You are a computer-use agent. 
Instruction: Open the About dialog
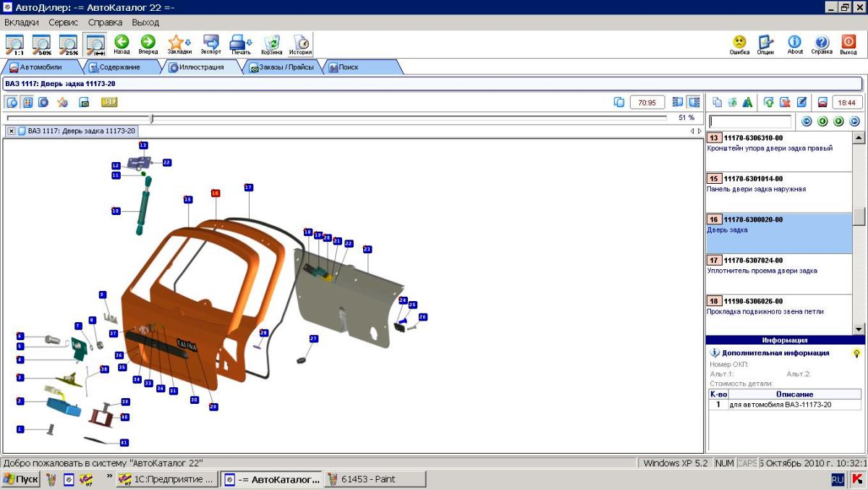click(795, 45)
